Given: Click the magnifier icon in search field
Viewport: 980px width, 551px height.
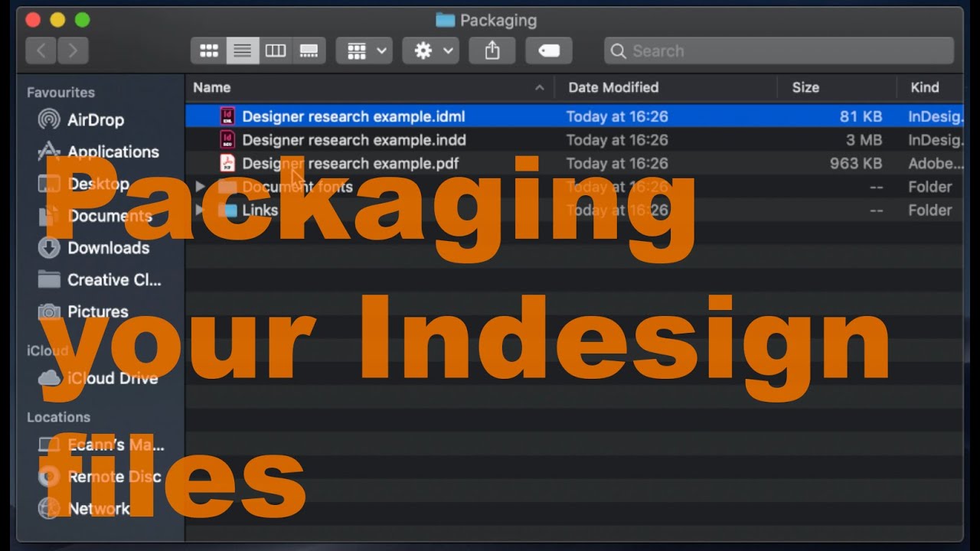Looking at the screenshot, I should (619, 51).
